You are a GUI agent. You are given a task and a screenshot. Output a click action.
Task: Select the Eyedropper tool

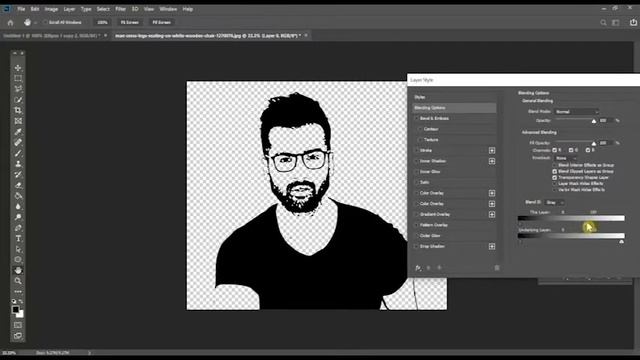(18, 131)
